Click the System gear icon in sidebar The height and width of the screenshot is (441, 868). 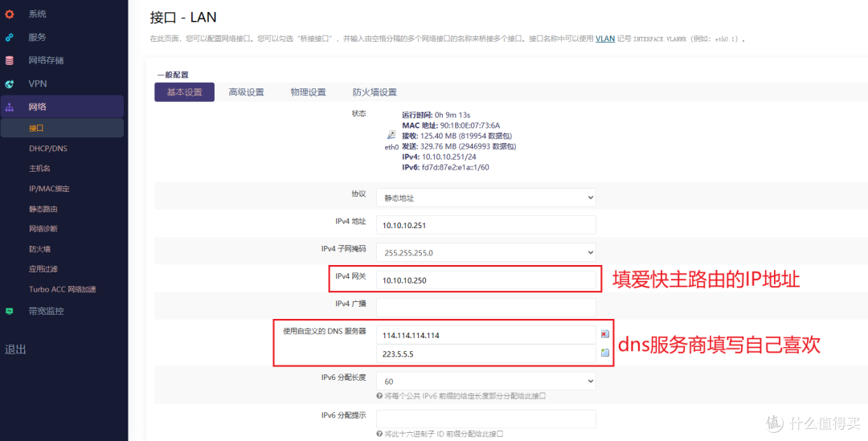click(10, 14)
